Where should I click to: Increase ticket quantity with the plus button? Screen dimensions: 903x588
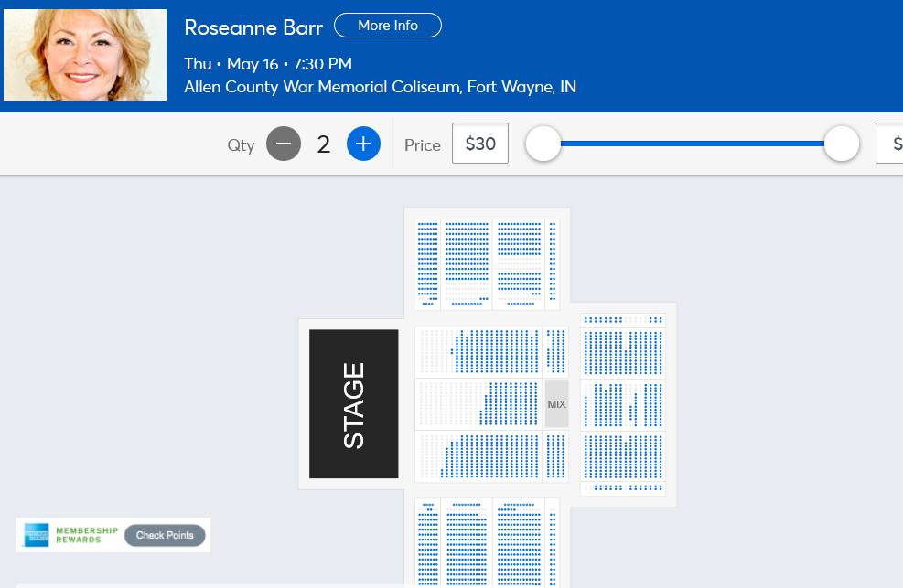[363, 144]
